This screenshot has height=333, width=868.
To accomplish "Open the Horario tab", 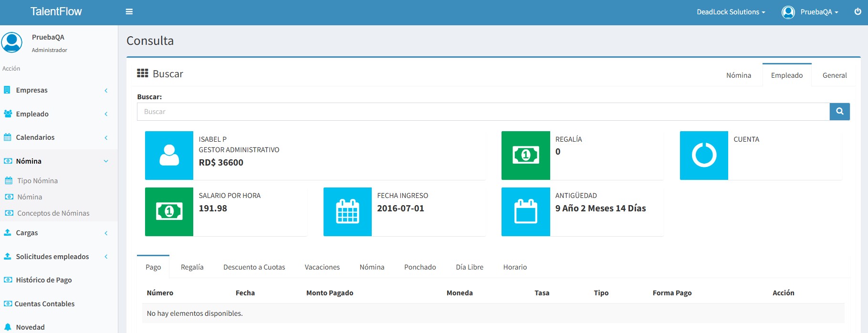I will [515, 267].
